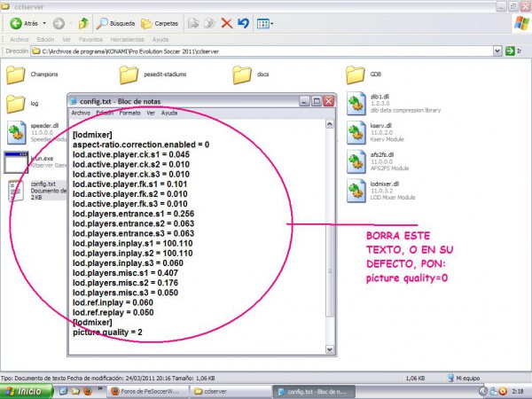Click Notepad scrollbar down arrow

coord(330,349)
